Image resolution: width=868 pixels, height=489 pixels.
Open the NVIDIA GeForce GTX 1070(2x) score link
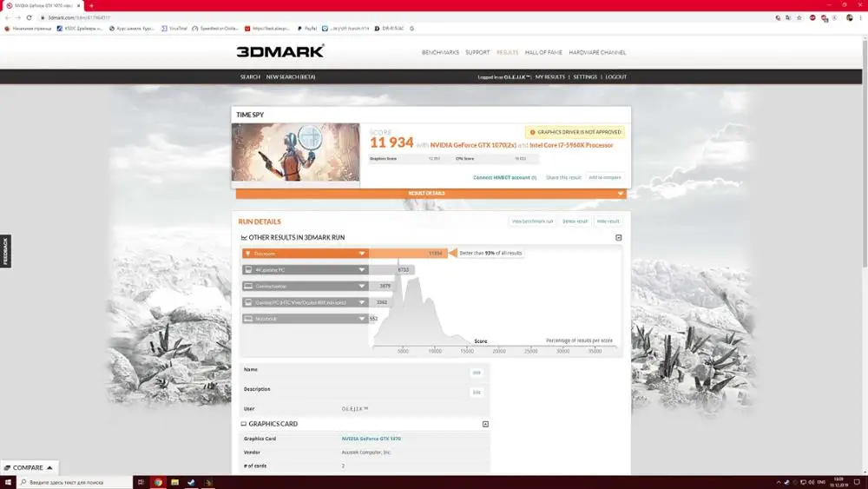click(473, 145)
